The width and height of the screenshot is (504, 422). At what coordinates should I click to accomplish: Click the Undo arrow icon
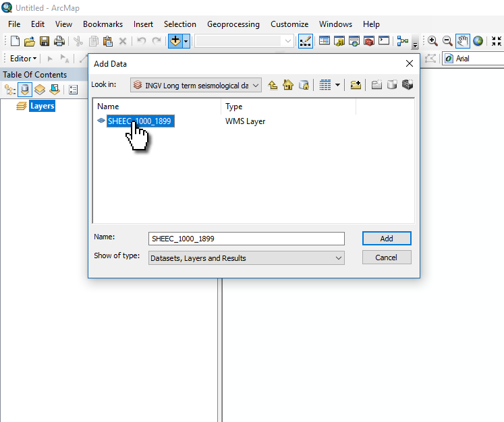pos(142,41)
